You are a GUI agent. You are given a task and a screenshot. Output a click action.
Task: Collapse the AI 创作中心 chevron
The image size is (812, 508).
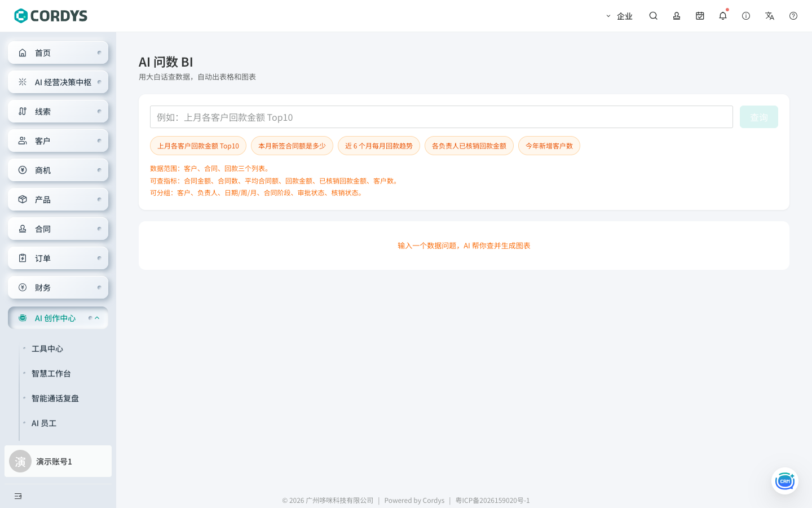97,318
